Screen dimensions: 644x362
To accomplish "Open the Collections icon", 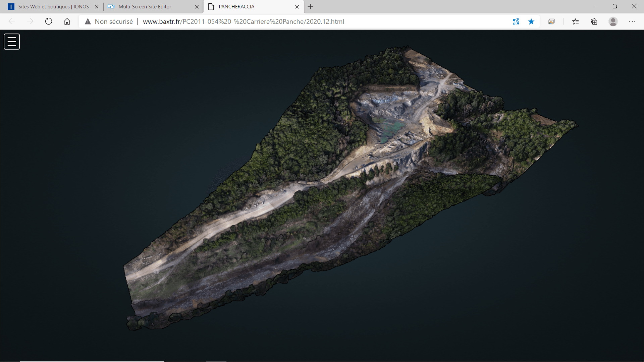I will click(594, 21).
